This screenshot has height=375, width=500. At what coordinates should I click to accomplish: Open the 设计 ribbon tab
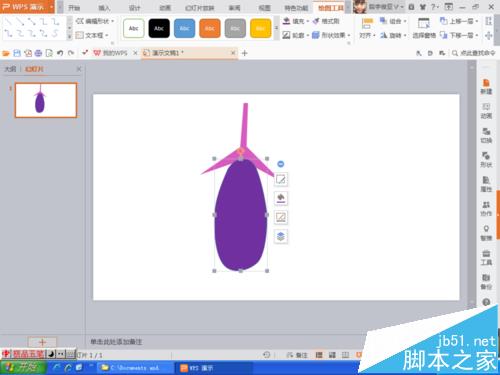(x=134, y=8)
